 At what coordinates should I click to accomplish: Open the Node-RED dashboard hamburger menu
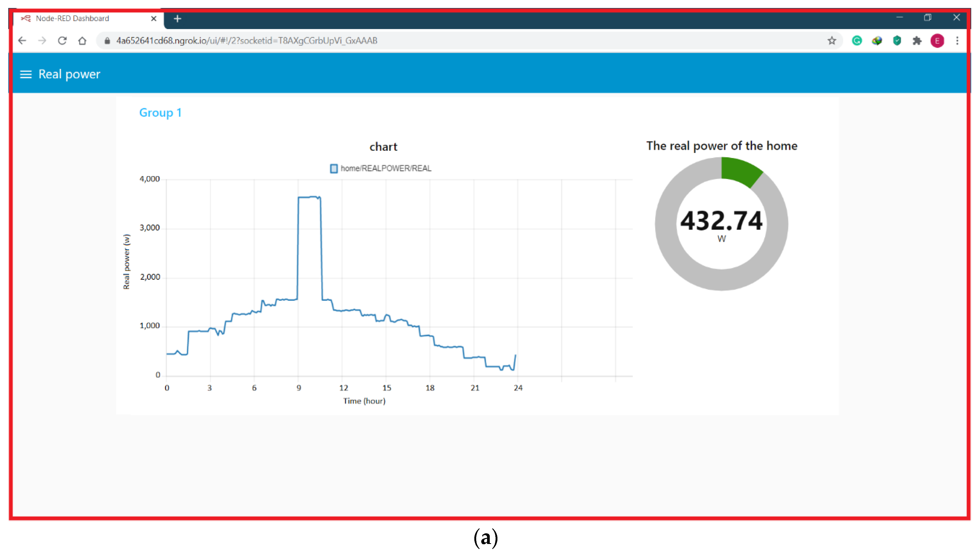pos(25,74)
